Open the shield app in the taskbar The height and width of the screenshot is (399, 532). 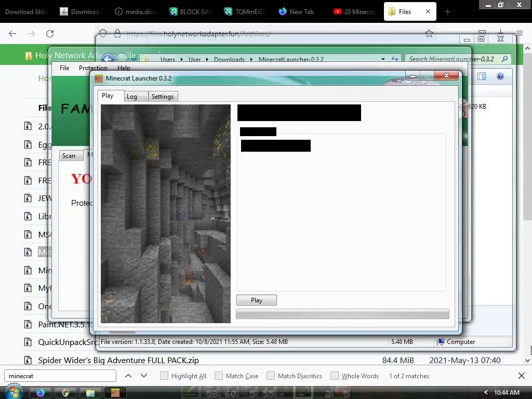[x=65, y=393]
